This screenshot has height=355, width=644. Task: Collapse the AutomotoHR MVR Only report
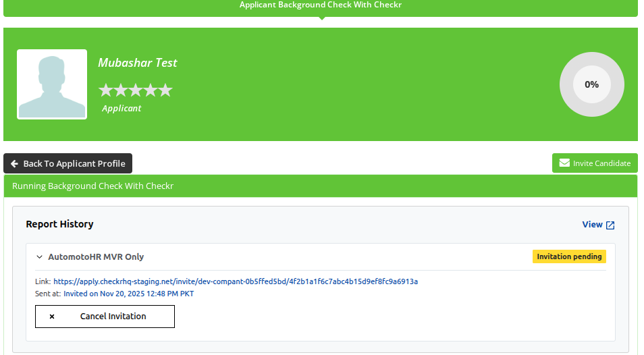39,257
